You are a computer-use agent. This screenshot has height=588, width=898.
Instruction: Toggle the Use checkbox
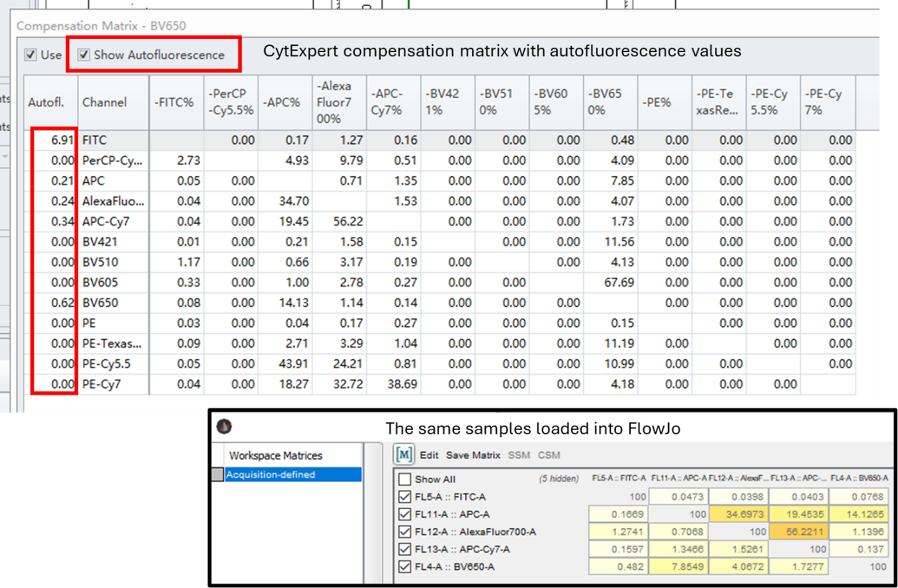pos(31,55)
